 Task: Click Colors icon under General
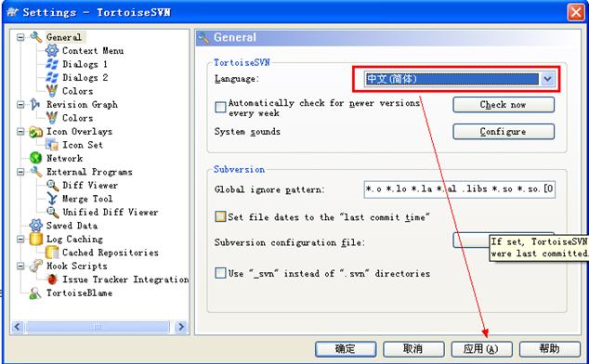(52, 91)
